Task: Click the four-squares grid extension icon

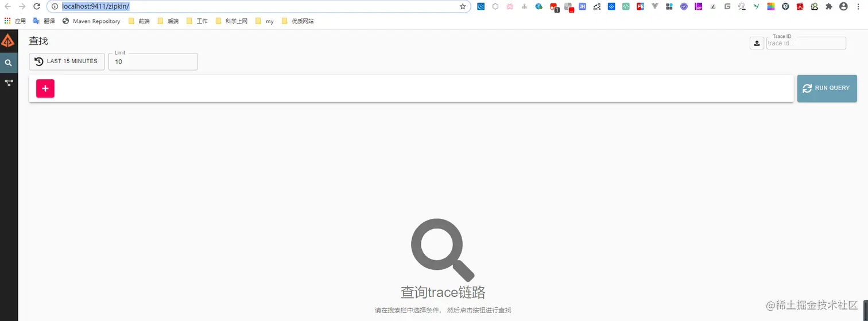Action: (669, 6)
